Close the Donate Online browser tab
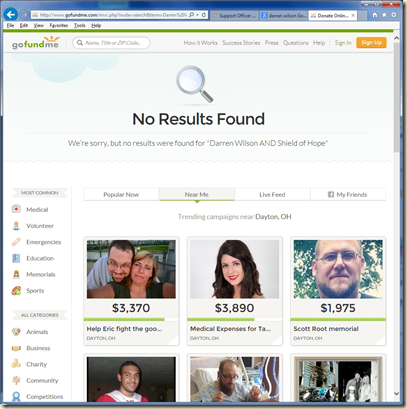The width and height of the screenshot is (407, 409). pyautogui.click(x=353, y=15)
